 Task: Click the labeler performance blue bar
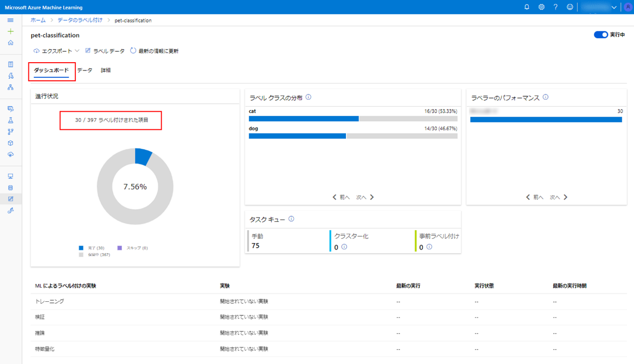(546, 120)
